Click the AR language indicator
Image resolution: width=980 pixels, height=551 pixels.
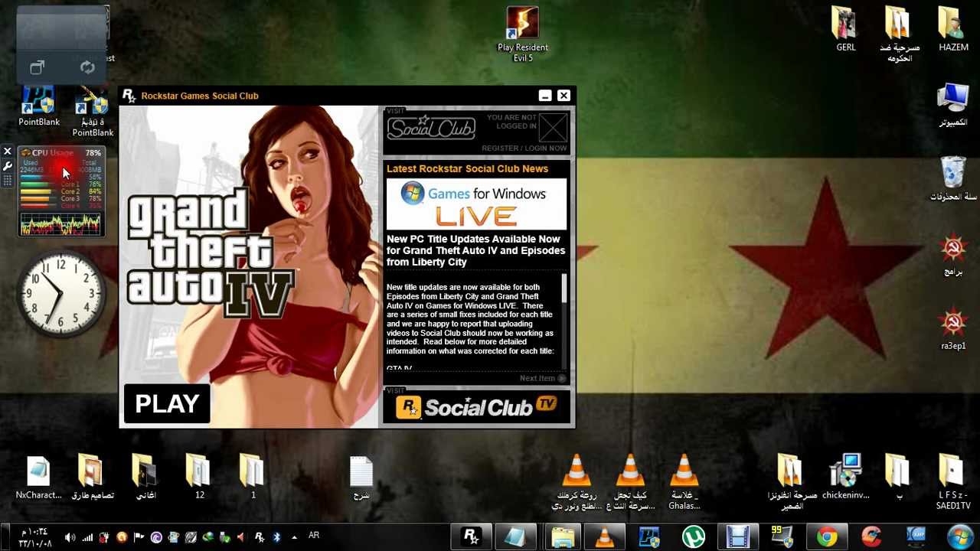pyautogui.click(x=314, y=536)
